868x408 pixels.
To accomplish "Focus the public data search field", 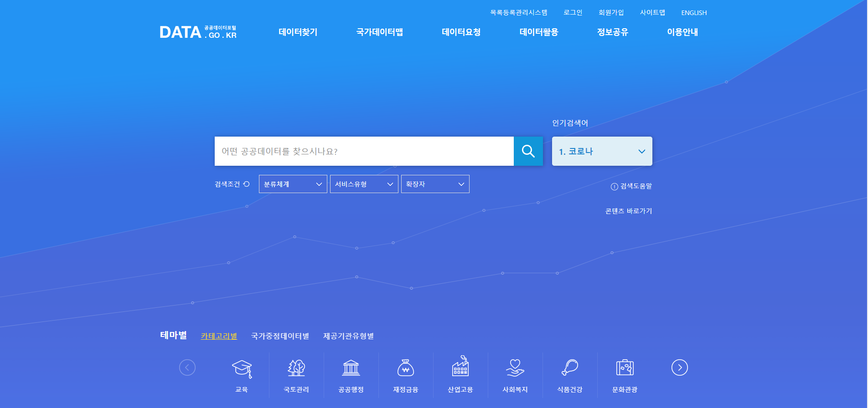I will [364, 151].
